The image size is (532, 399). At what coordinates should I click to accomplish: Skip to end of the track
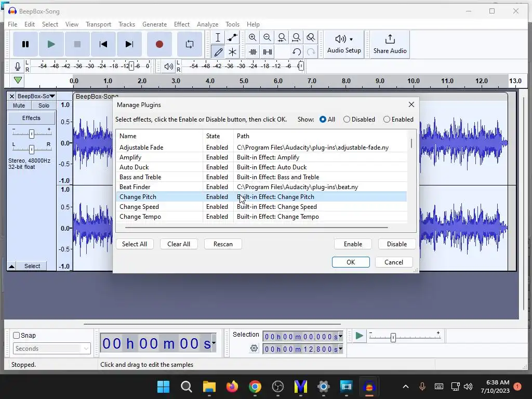[129, 44]
